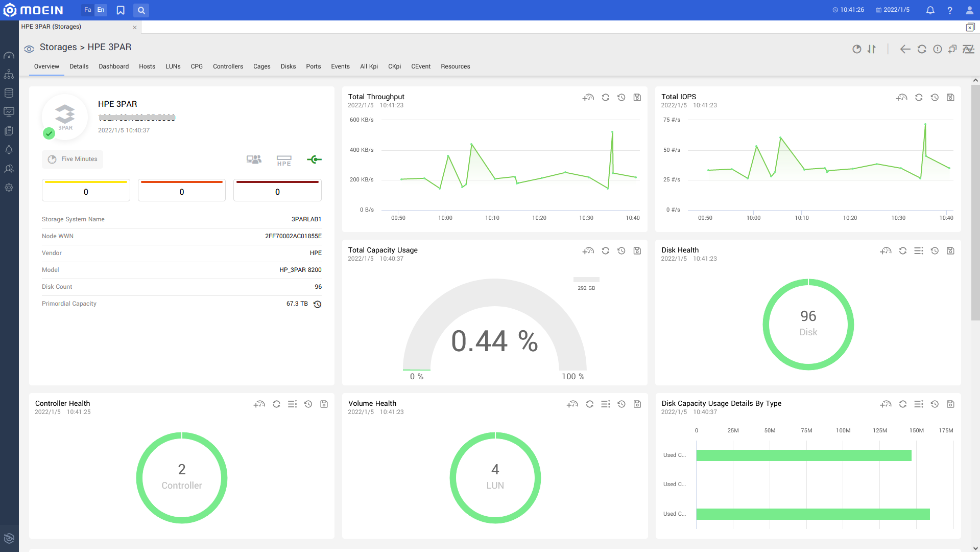Open the Hosts tab
This screenshot has width=980, height=552.
147,66
